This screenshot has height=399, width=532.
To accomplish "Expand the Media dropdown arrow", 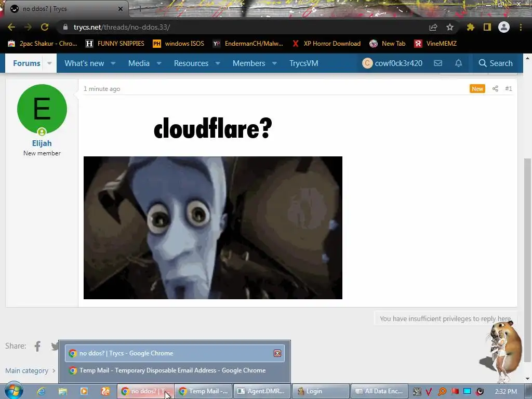I will click(159, 63).
